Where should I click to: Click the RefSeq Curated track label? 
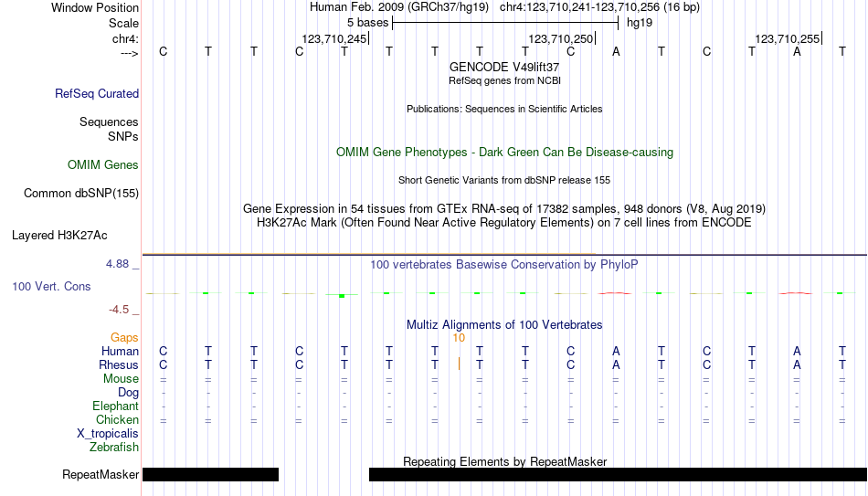(96, 93)
